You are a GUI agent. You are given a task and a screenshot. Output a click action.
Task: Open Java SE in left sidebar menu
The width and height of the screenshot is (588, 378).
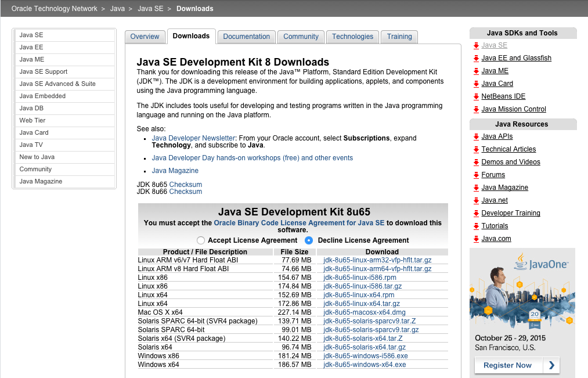pos(64,35)
